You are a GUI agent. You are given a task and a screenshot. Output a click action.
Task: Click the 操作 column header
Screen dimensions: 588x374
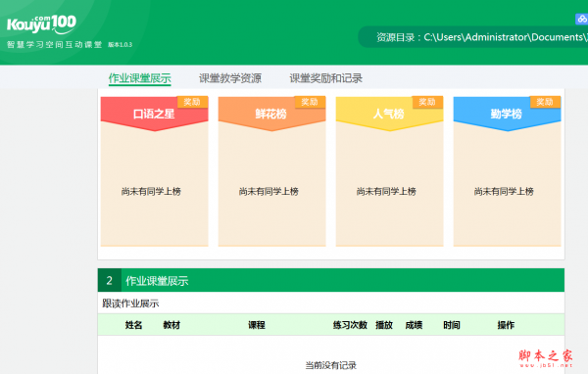pyautogui.click(x=506, y=325)
